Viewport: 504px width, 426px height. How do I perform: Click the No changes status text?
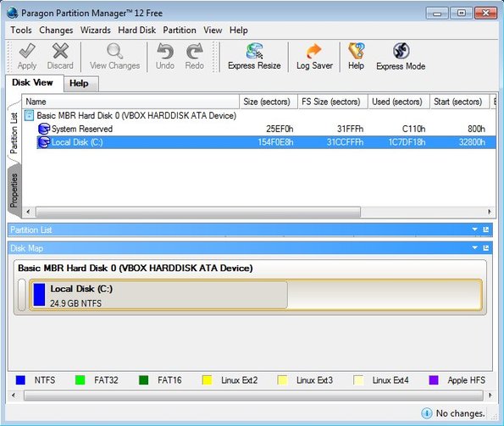pyautogui.click(x=460, y=413)
